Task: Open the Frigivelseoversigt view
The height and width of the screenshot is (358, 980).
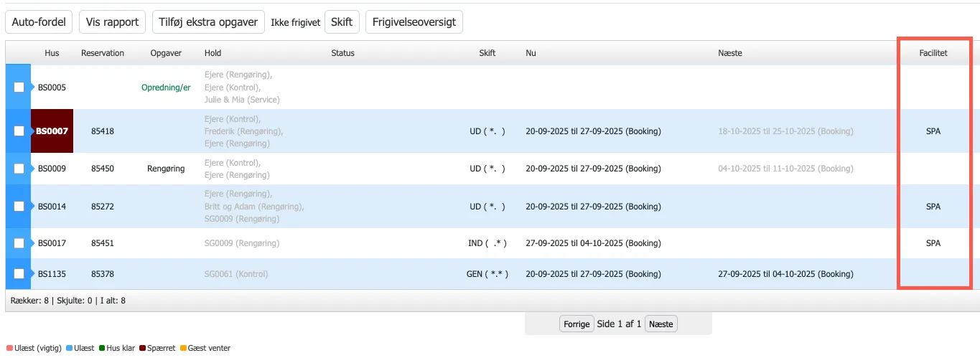Action: click(414, 22)
